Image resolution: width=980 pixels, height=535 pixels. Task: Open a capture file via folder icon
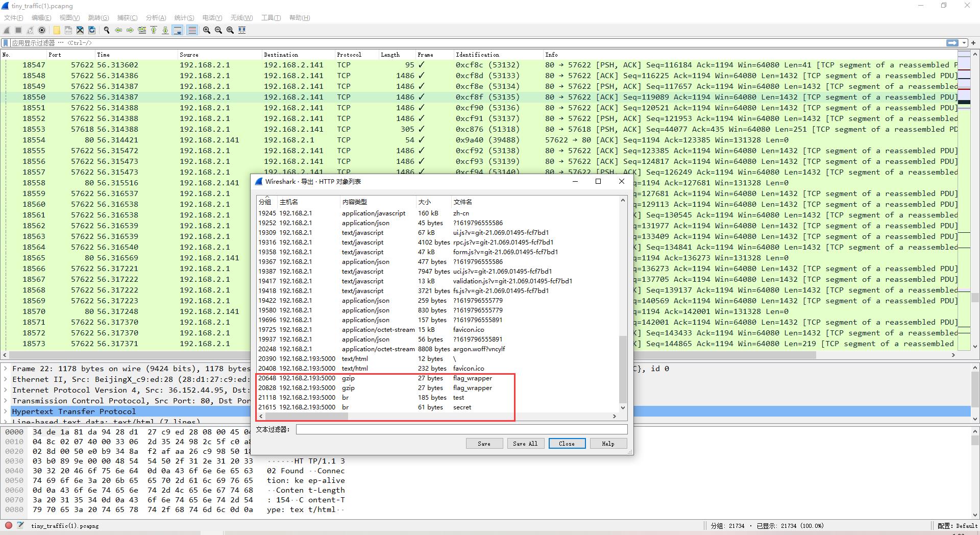click(57, 30)
